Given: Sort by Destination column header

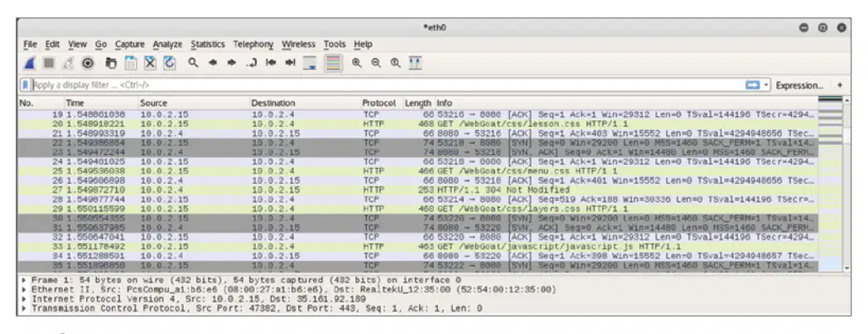Looking at the screenshot, I should point(305,103).
